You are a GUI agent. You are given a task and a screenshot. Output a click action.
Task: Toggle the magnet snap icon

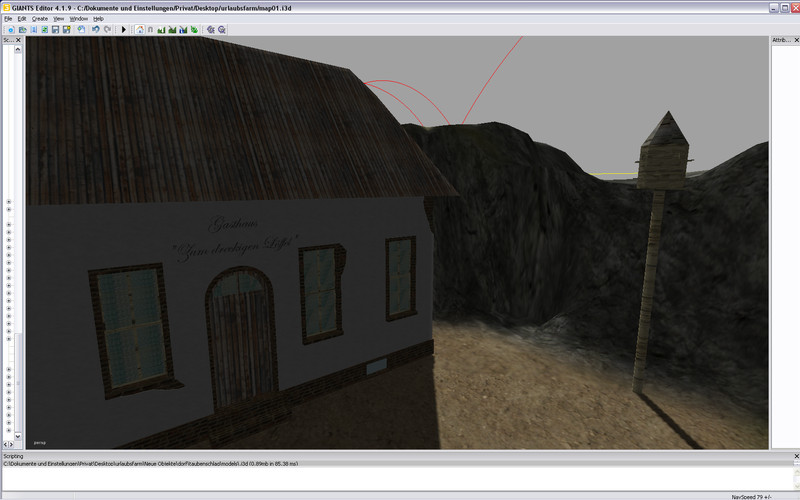click(151, 30)
